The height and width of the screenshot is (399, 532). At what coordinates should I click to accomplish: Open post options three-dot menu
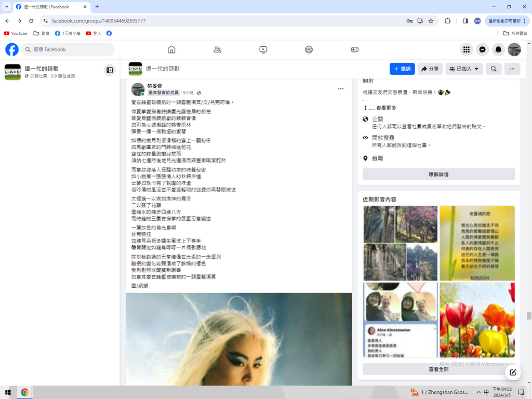tap(341, 89)
